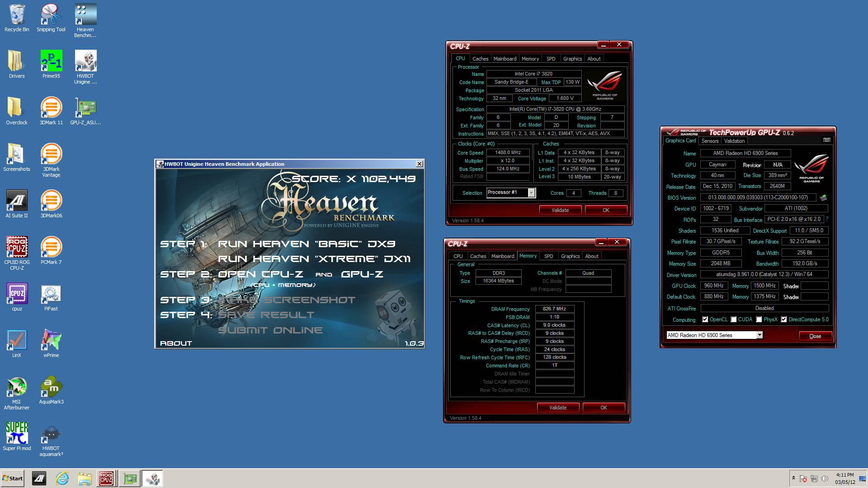The height and width of the screenshot is (488, 868).
Task: Switch to Caches tab in upper CPU-Z
Action: pos(480,59)
